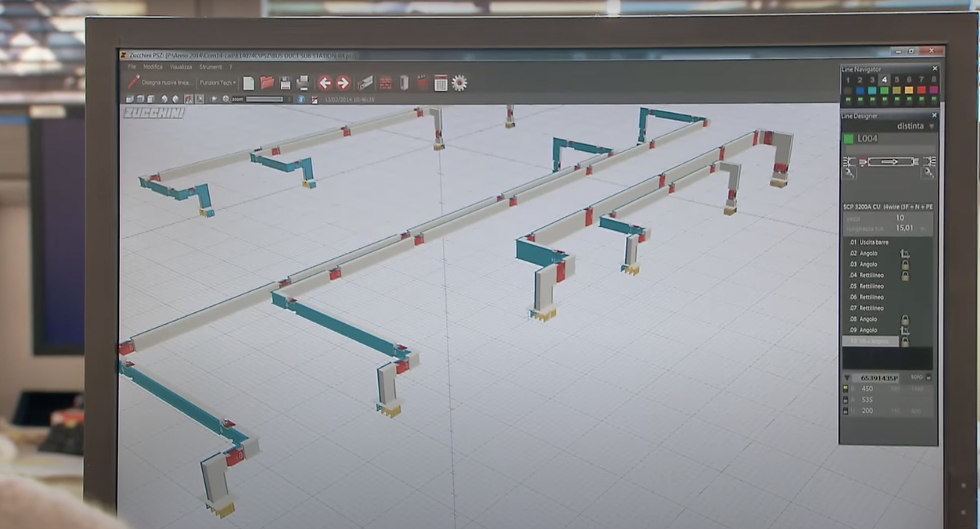This screenshot has width=980, height=529.
Task: Pick the blue swatch in Line Navigator
Action: coord(860,91)
